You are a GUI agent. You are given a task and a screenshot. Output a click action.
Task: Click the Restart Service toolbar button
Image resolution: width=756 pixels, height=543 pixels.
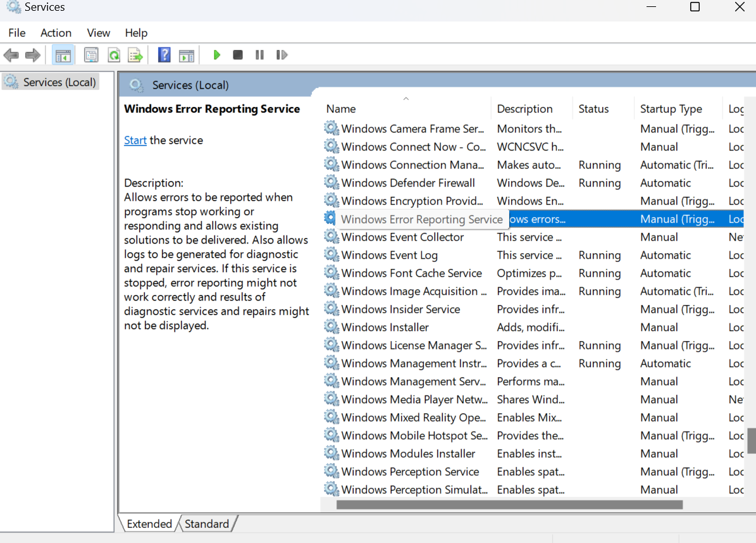click(x=282, y=55)
